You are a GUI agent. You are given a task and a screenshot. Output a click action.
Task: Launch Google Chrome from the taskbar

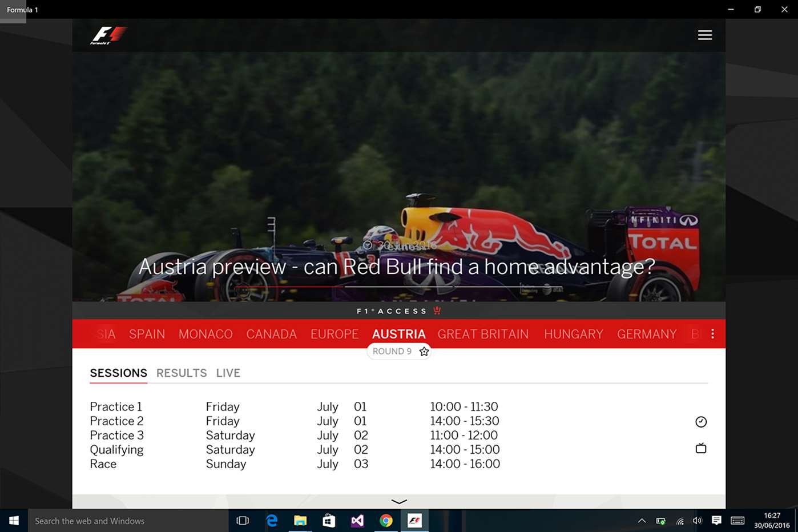[x=386, y=521]
